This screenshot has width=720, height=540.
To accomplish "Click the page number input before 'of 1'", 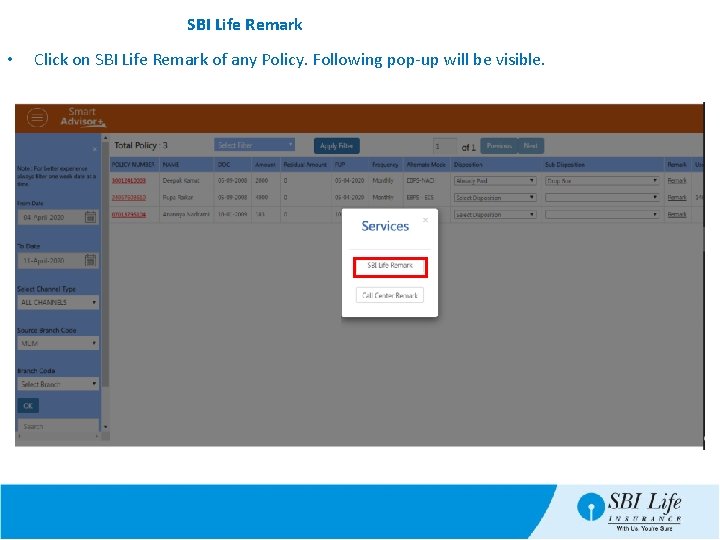I will (444, 146).
